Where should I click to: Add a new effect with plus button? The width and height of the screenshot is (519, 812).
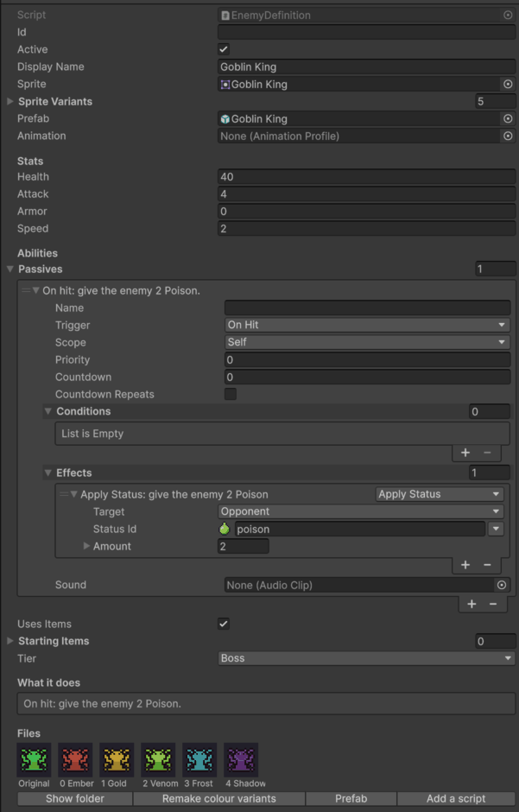(x=465, y=564)
